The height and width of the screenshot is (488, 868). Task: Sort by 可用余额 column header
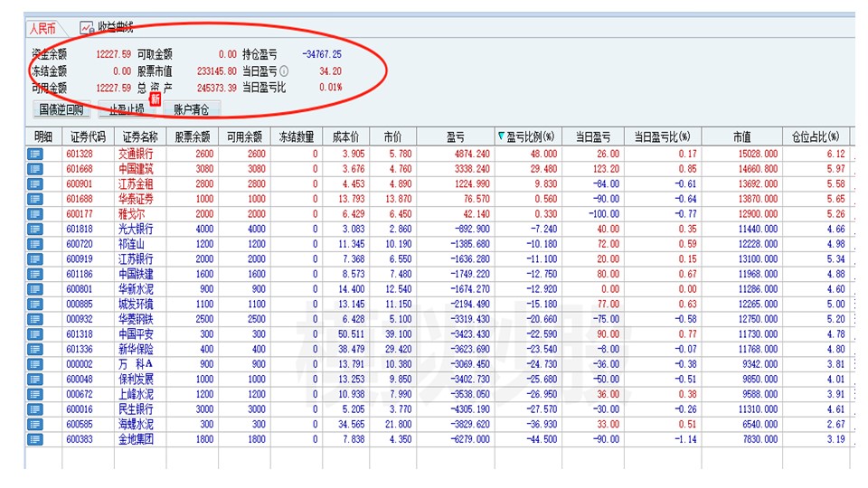click(x=244, y=136)
